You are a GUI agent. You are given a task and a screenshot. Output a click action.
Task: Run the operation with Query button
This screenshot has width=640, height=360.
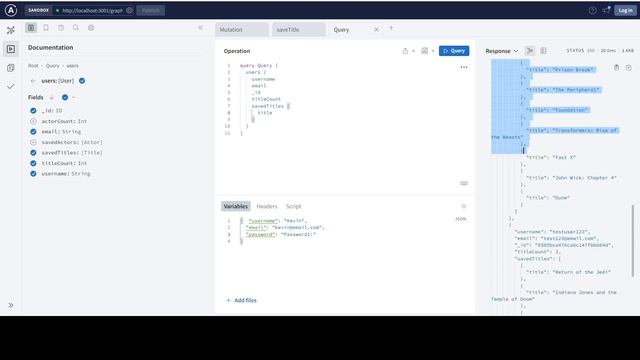(454, 51)
